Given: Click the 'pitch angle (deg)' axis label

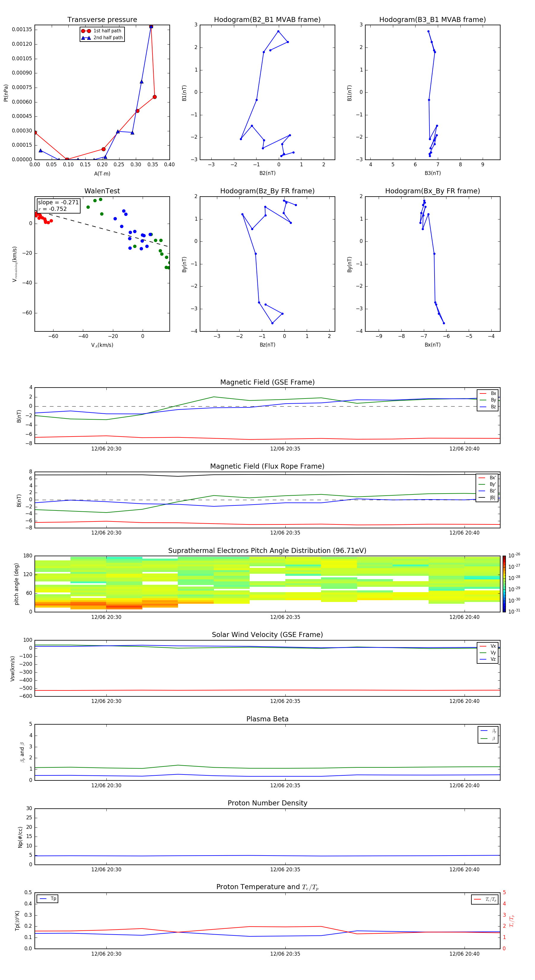Looking at the screenshot, I should [16, 584].
